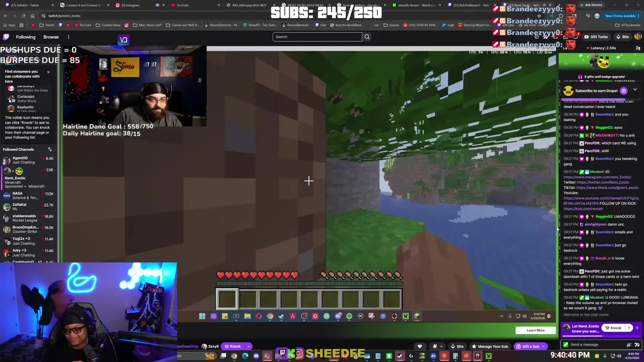Click Bits button below the stream
The height and width of the screenshot is (362, 644).
point(456,346)
